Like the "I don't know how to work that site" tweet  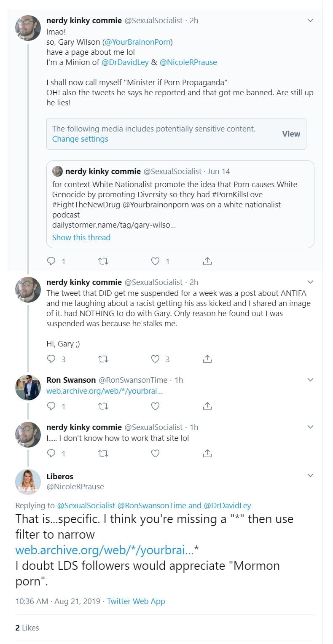tap(156, 453)
